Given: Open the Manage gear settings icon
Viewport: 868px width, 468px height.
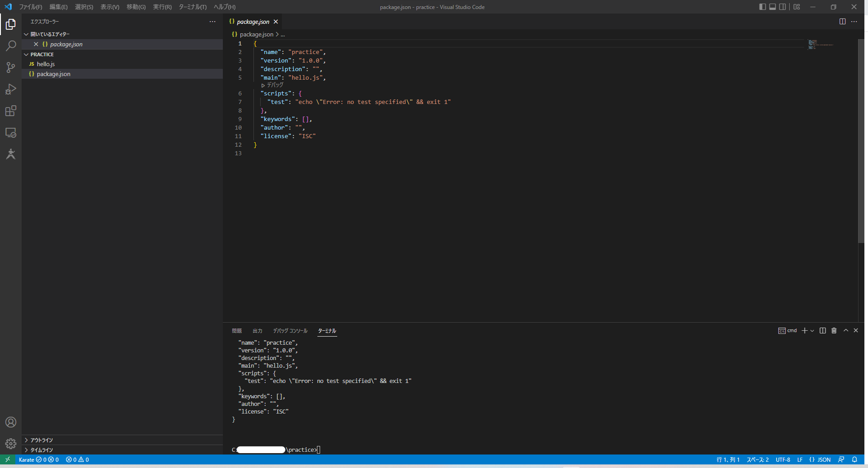Looking at the screenshot, I should 11,444.
